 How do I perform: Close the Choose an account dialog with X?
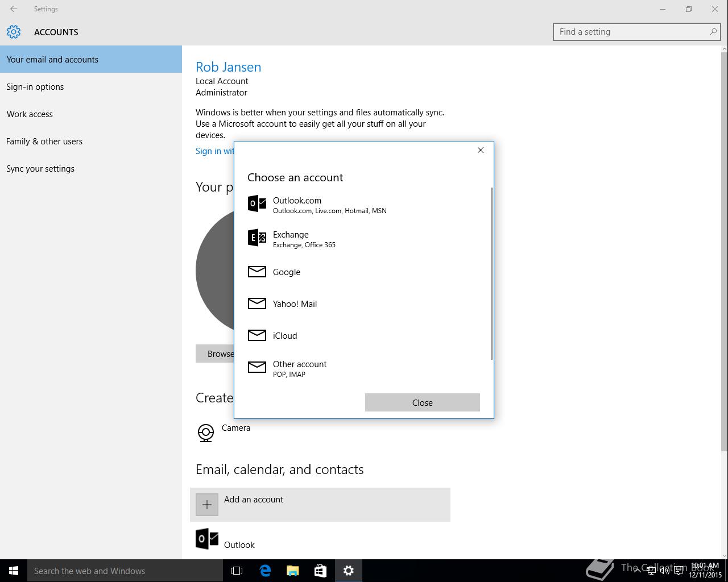click(481, 150)
